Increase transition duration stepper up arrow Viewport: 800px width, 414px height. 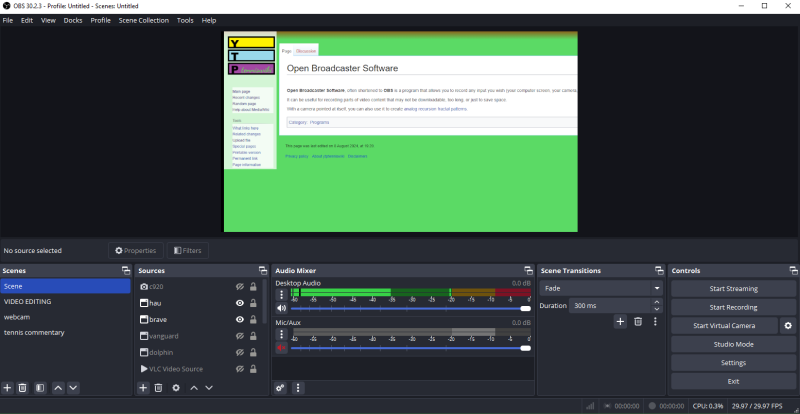(x=657, y=302)
